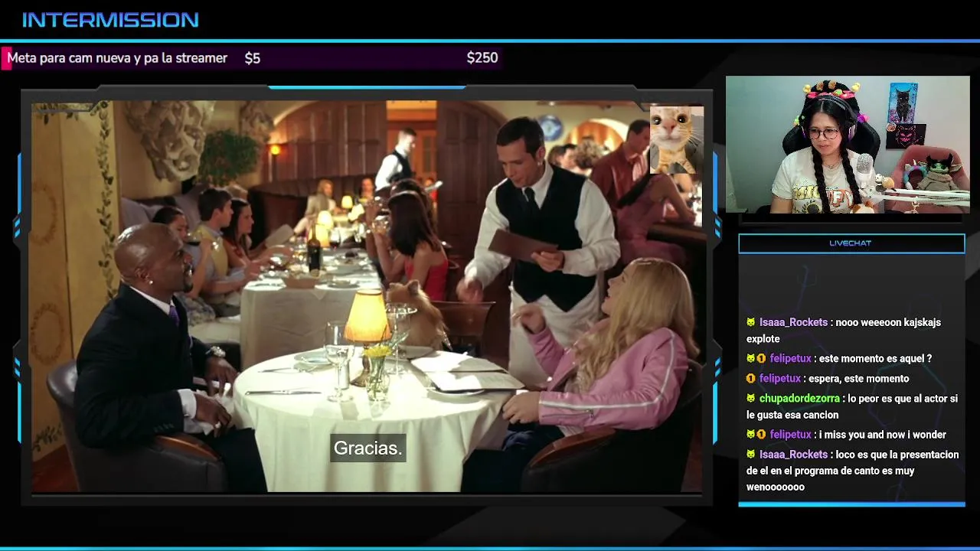Click the LIVECHAT panel header
Image resolution: width=980 pixels, height=551 pixels.
click(851, 243)
